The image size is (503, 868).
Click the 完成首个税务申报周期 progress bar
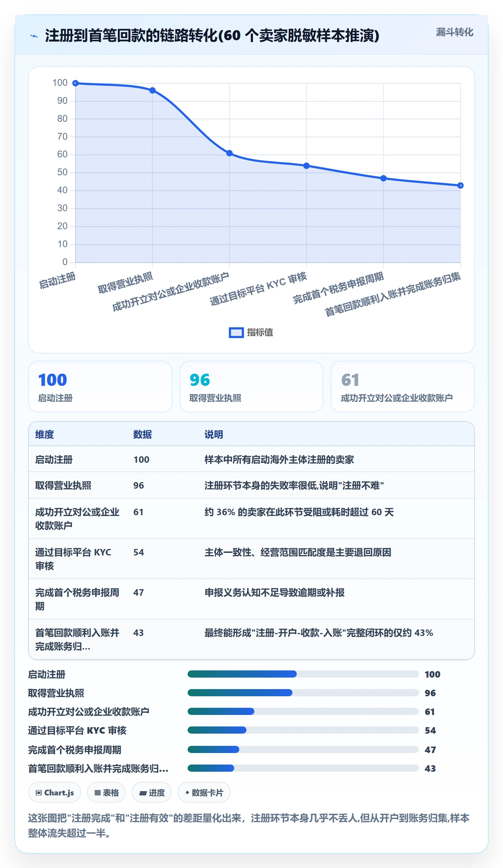pos(303,749)
